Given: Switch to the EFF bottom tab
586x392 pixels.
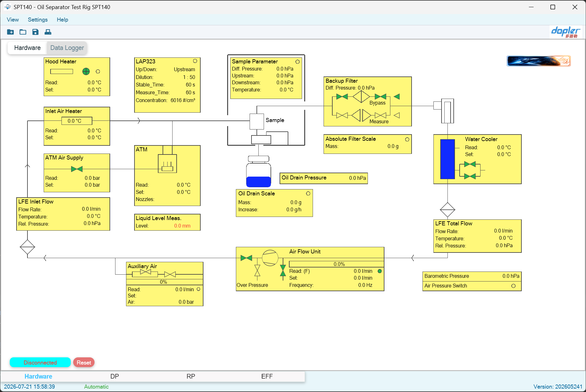Looking at the screenshot, I should pyautogui.click(x=267, y=376).
